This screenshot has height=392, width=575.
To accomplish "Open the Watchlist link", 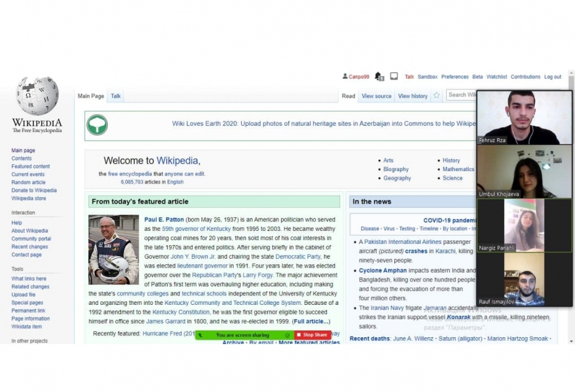I will (x=497, y=77).
